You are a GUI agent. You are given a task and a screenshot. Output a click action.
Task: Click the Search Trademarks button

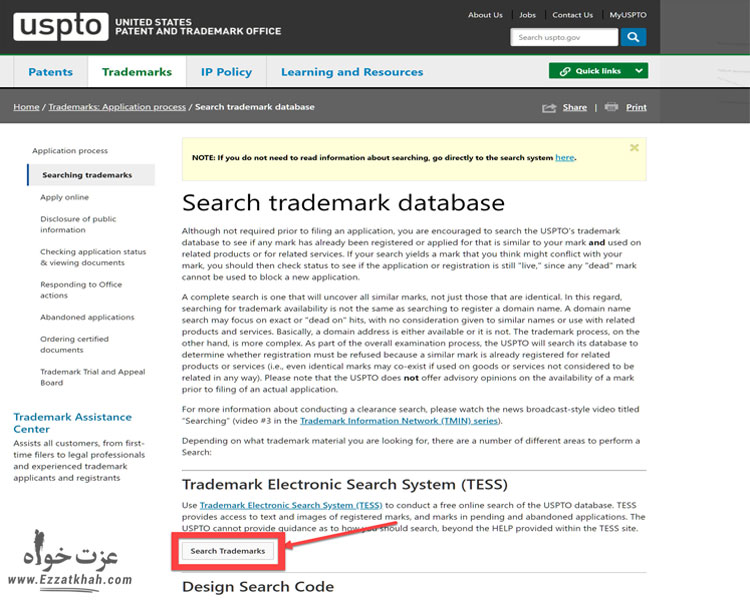228,551
